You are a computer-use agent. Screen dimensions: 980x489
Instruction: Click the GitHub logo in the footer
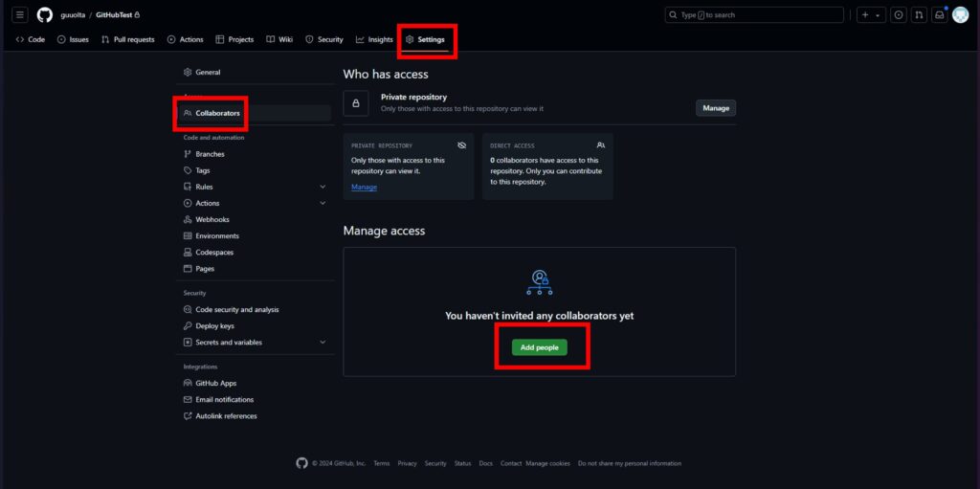301,463
